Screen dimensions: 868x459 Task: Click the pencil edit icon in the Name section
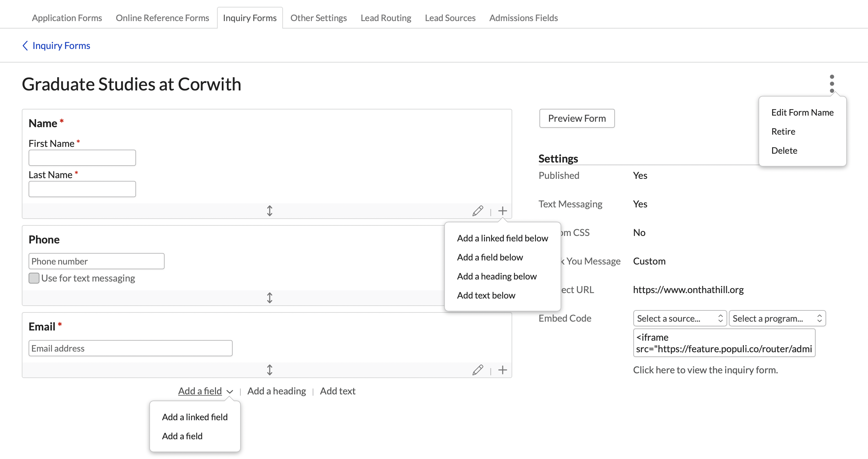[x=478, y=211]
